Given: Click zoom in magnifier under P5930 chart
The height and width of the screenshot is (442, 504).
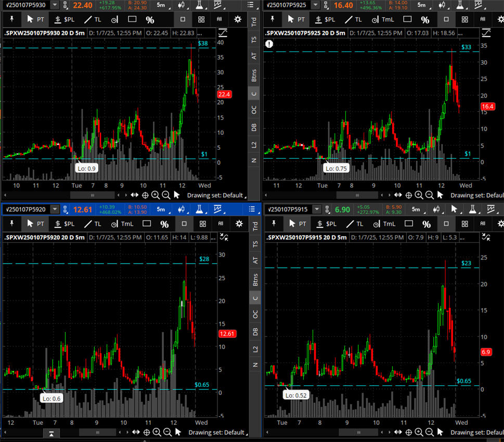Looking at the screenshot, I should point(156,195).
